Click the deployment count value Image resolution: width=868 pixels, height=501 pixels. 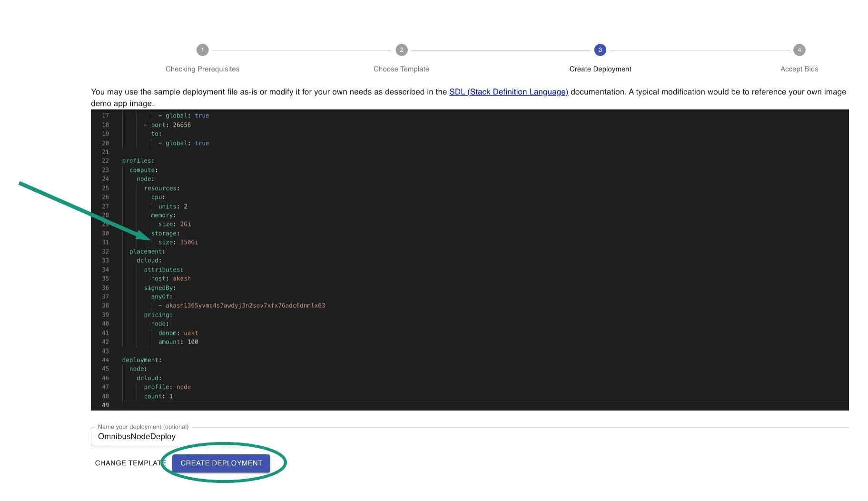point(171,396)
